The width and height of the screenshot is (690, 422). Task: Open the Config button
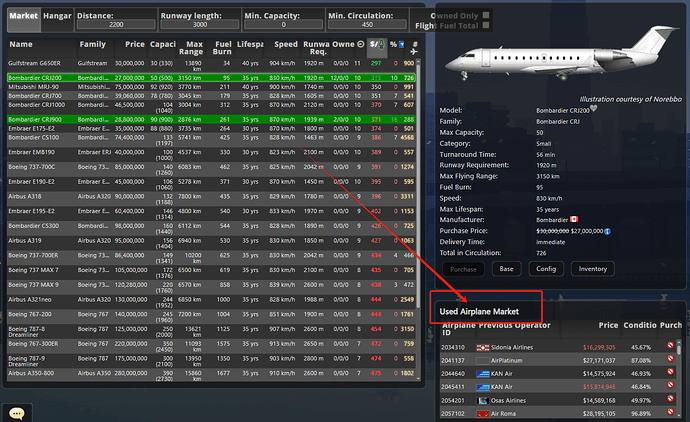[546, 269]
